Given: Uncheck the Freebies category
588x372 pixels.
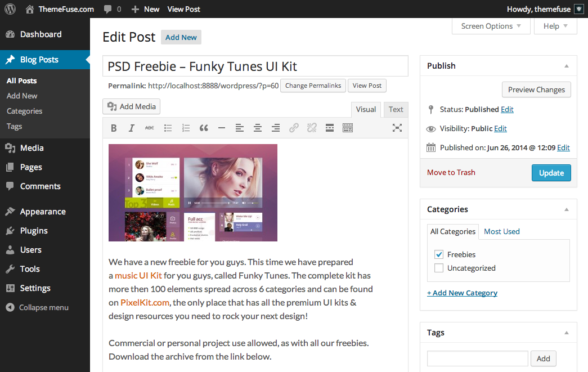Looking at the screenshot, I should click(x=439, y=254).
